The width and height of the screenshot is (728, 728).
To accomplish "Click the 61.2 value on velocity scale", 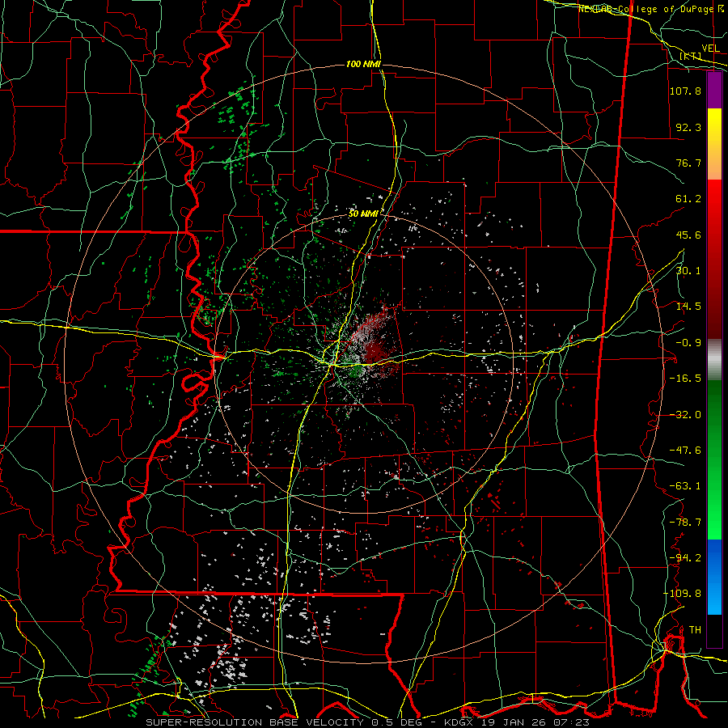I will pyautogui.click(x=688, y=199).
